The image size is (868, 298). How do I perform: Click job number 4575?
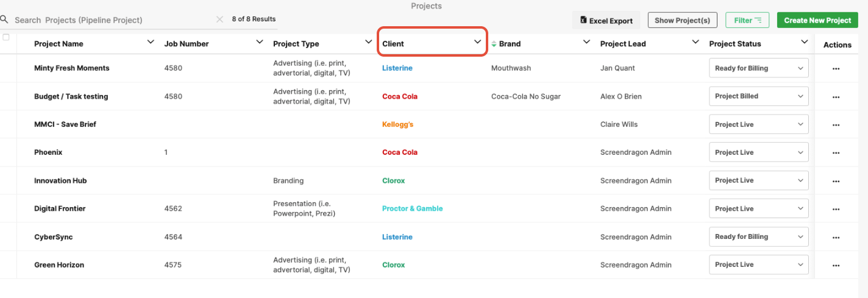point(173,265)
